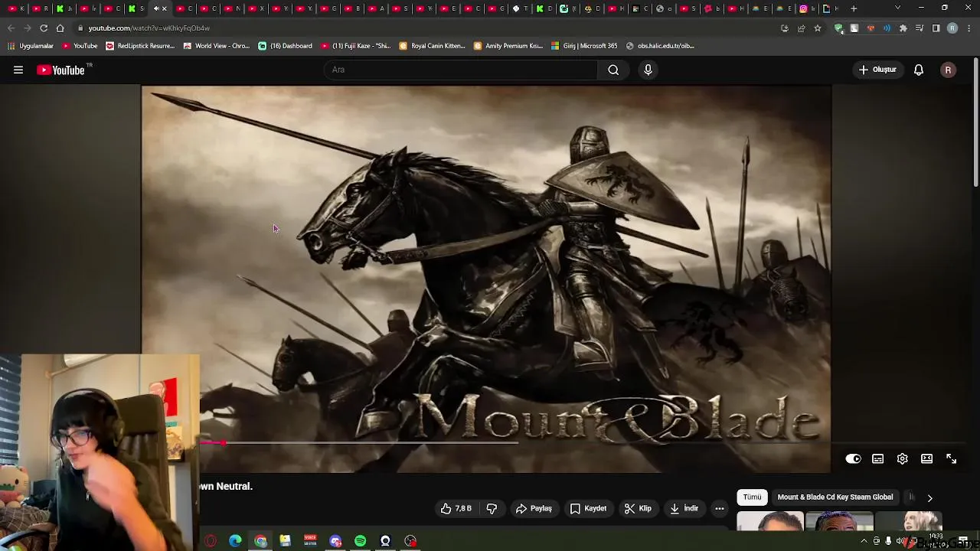Download the video with İndir
This screenshot has width=980, height=551.
[684, 508]
